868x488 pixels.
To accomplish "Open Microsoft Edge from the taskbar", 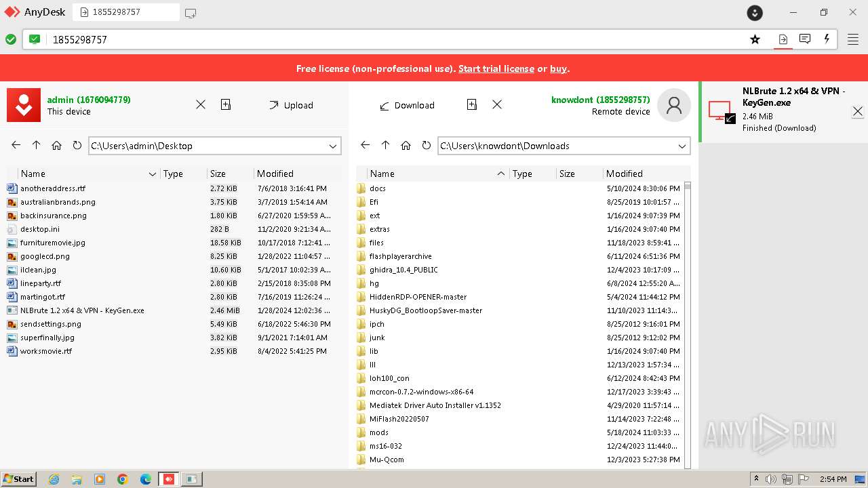I will tap(146, 479).
